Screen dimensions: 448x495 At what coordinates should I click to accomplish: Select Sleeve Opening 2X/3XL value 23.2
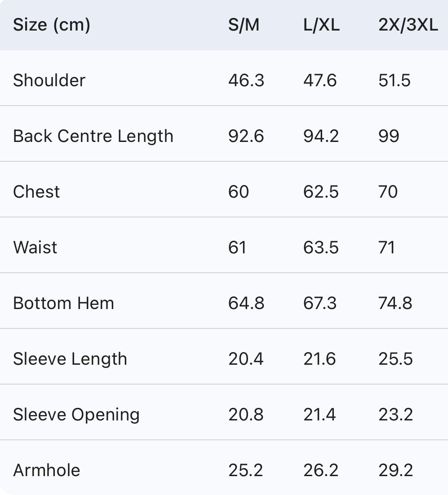pos(395,415)
